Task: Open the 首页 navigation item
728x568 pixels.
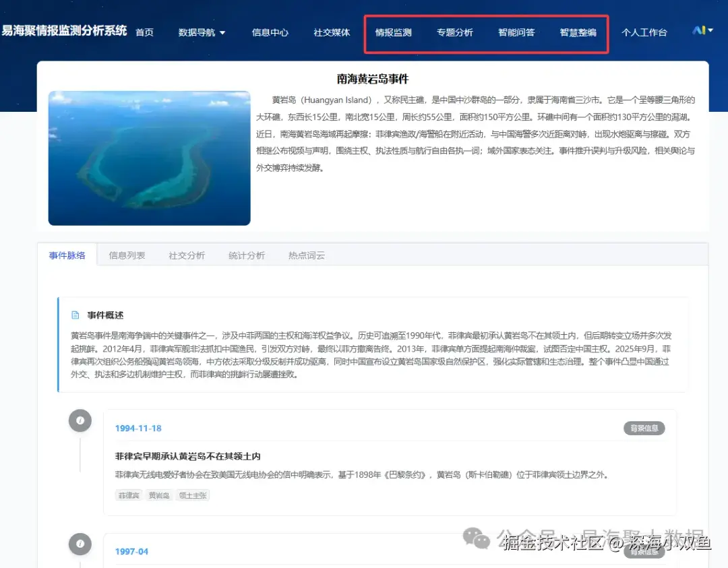Action: [144, 32]
